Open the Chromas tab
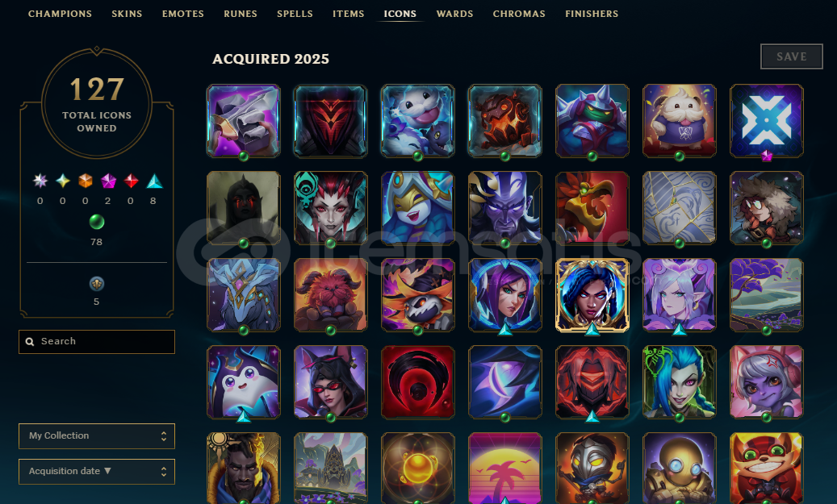 pos(519,14)
